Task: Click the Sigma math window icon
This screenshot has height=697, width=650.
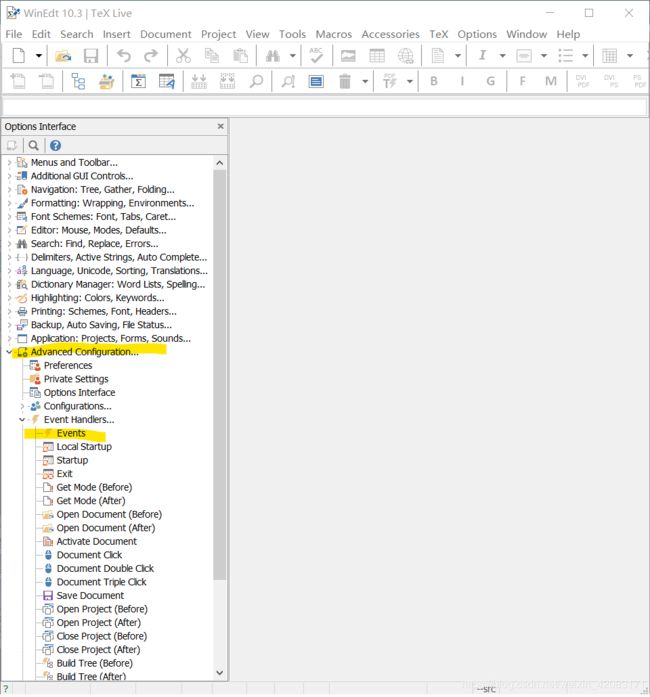Action: 138,81
